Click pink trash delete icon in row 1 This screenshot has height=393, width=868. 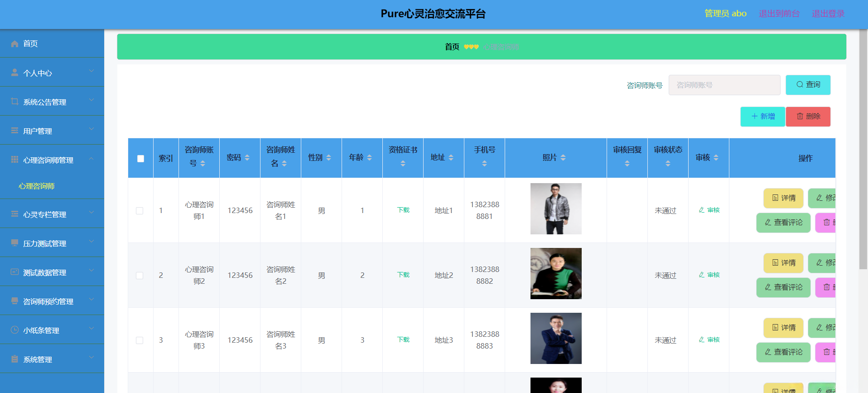coord(827,223)
